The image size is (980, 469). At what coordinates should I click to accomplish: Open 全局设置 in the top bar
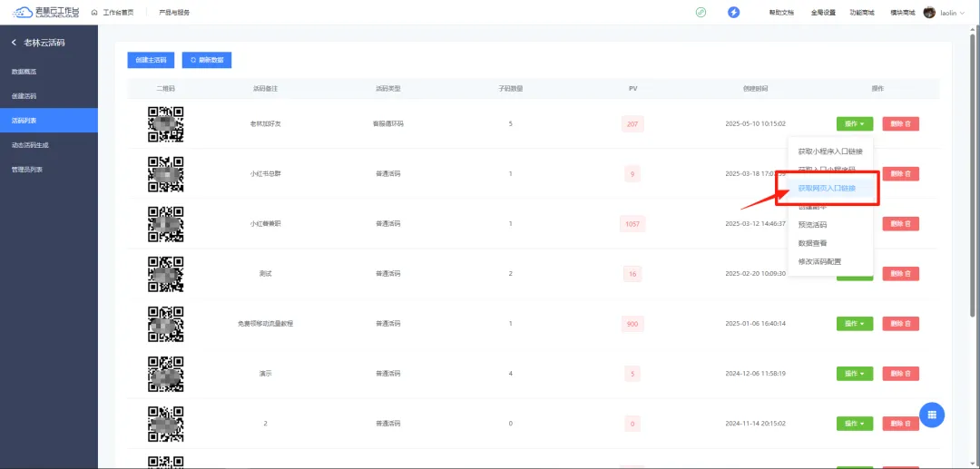pos(823,13)
